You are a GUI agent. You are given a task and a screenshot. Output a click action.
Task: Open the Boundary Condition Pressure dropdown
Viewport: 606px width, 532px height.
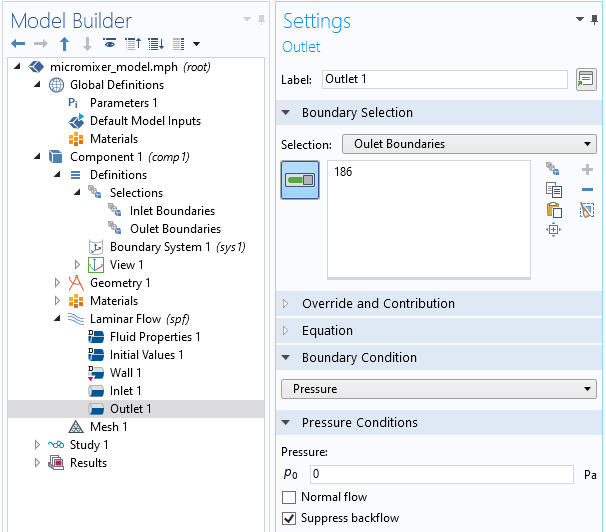pos(439,389)
